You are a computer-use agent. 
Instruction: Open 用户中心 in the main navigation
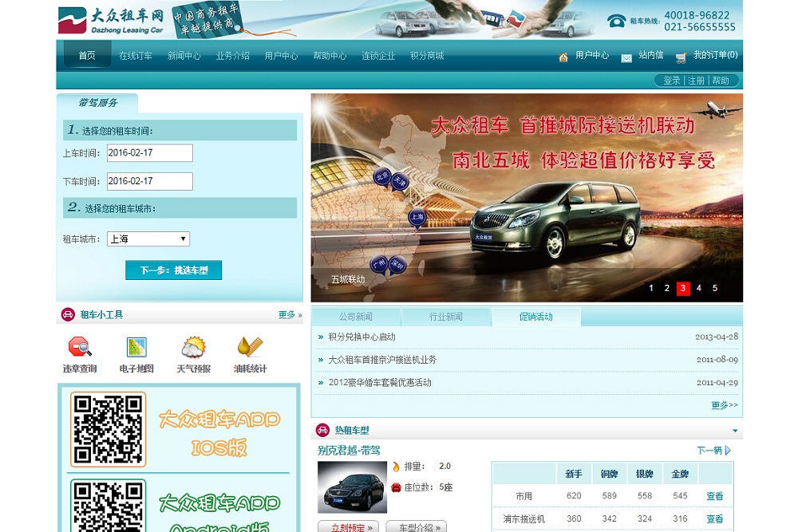281,56
